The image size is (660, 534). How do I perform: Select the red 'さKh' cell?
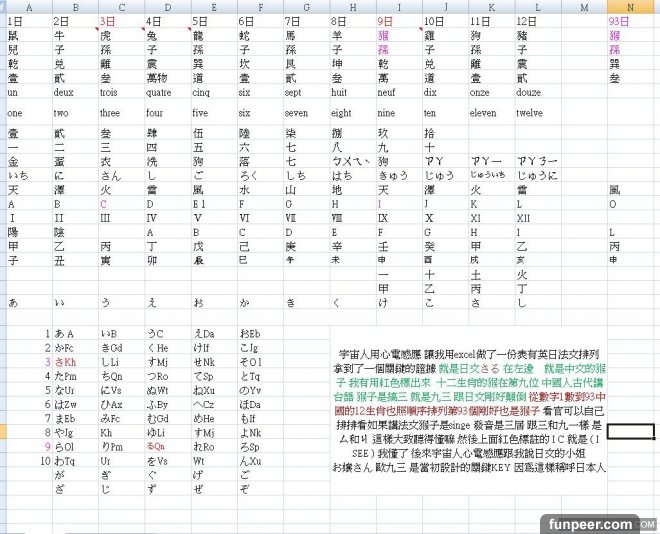click(x=65, y=361)
